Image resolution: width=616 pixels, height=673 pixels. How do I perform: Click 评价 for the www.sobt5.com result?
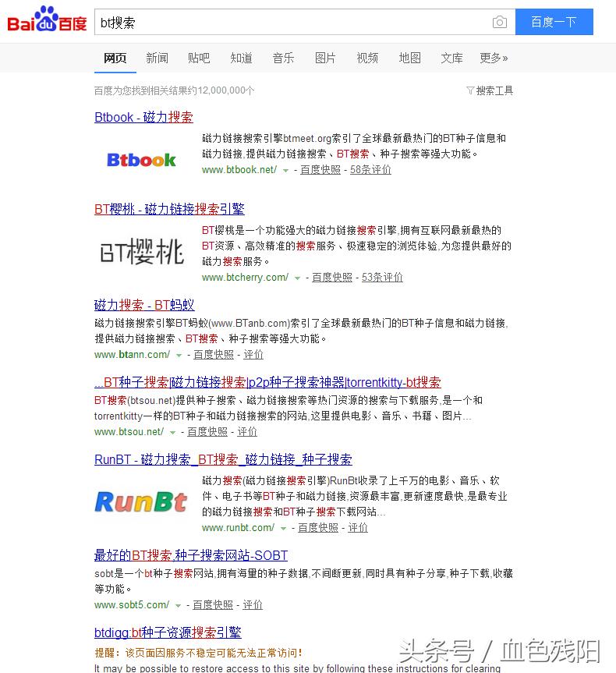[x=253, y=604]
